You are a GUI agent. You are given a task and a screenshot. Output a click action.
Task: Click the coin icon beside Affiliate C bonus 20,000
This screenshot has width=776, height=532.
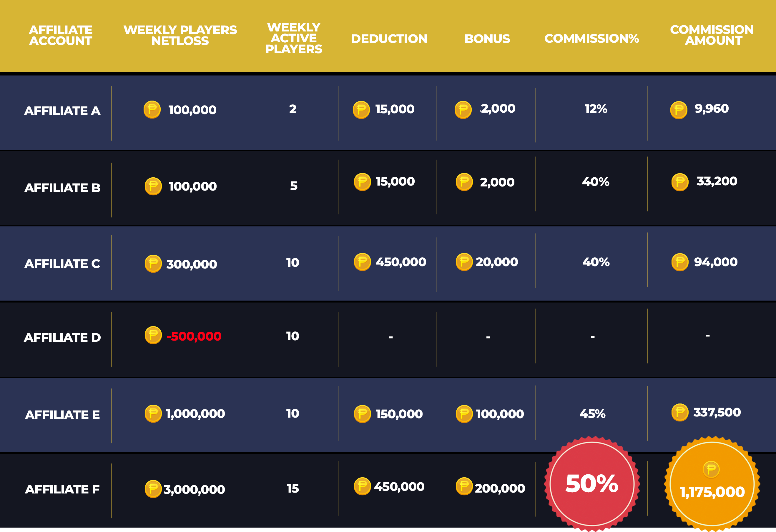click(464, 262)
